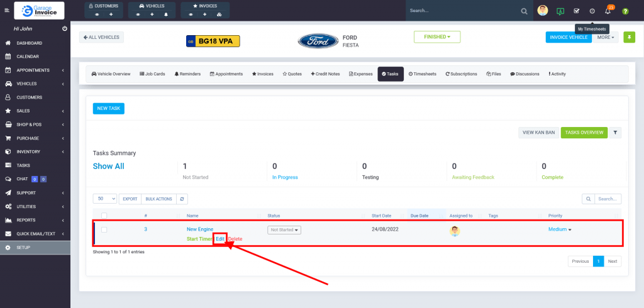The height and width of the screenshot is (308, 644).
Task: Pin vehicle with the green pin button
Action: (x=629, y=37)
